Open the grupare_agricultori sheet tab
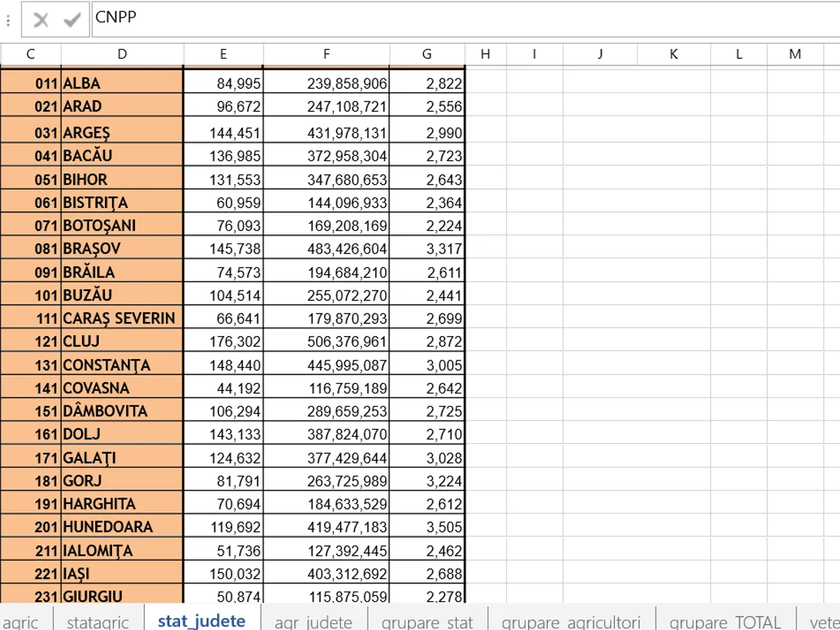 coord(571,621)
